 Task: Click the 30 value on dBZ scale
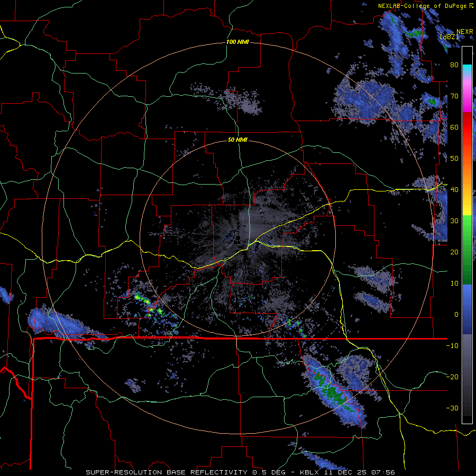(x=454, y=221)
